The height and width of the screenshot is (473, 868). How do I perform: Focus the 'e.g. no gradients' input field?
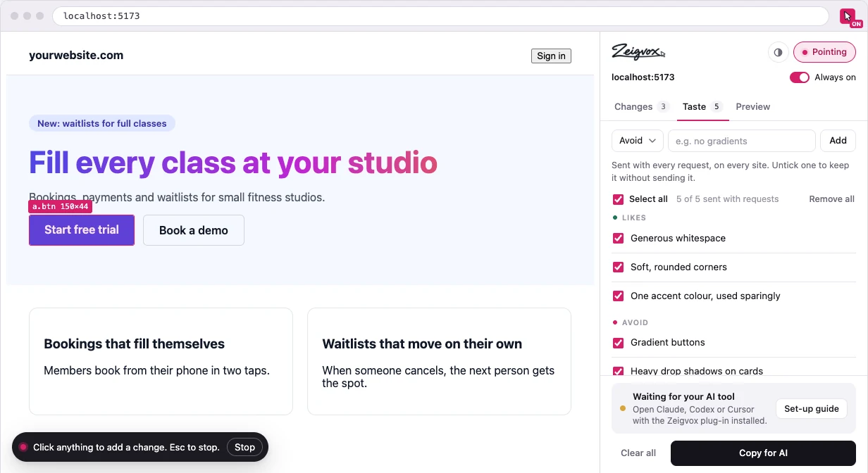coord(742,141)
